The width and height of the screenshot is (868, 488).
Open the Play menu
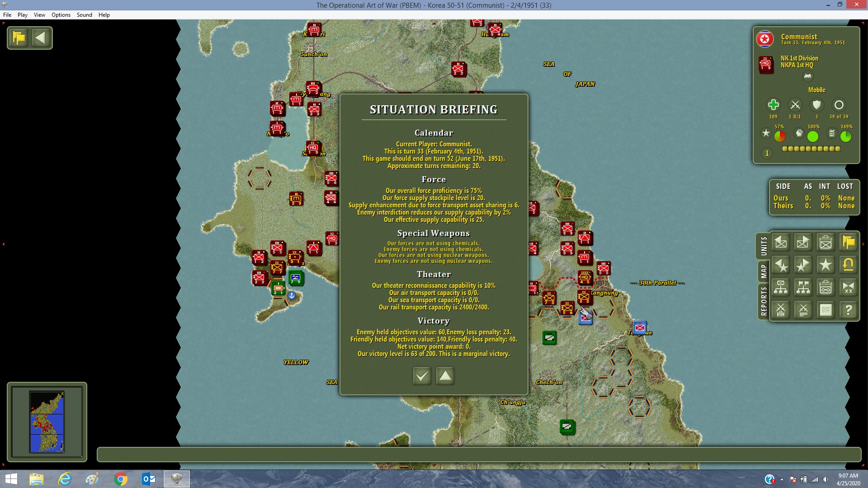[x=23, y=15]
